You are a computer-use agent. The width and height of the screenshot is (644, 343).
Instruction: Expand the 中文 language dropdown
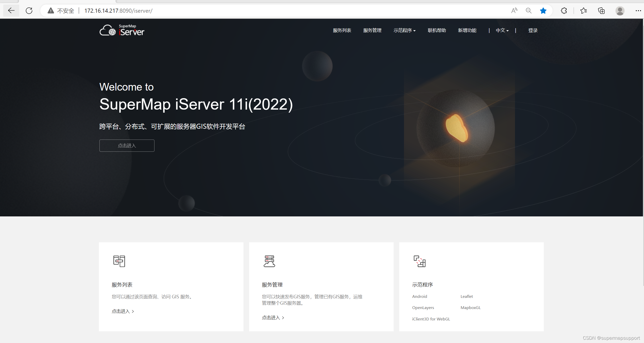(502, 30)
